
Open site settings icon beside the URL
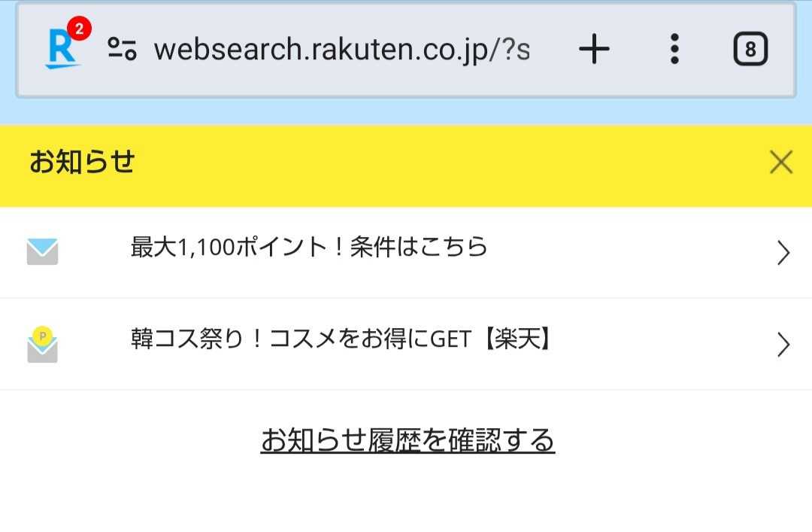click(x=122, y=50)
